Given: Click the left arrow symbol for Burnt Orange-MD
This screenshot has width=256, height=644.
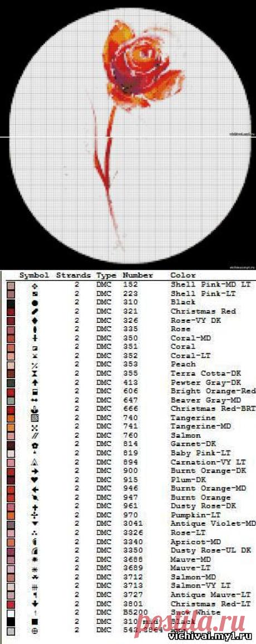Looking at the screenshot, I should (x=35, y=489).
